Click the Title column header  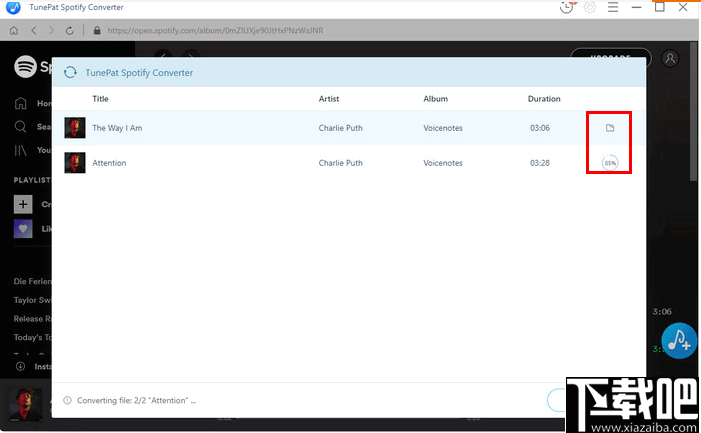click(100, 99)
